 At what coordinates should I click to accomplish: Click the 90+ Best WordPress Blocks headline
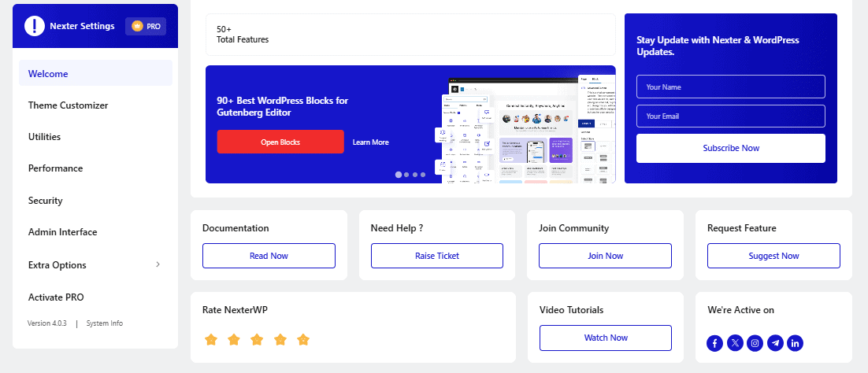(282, 107)
